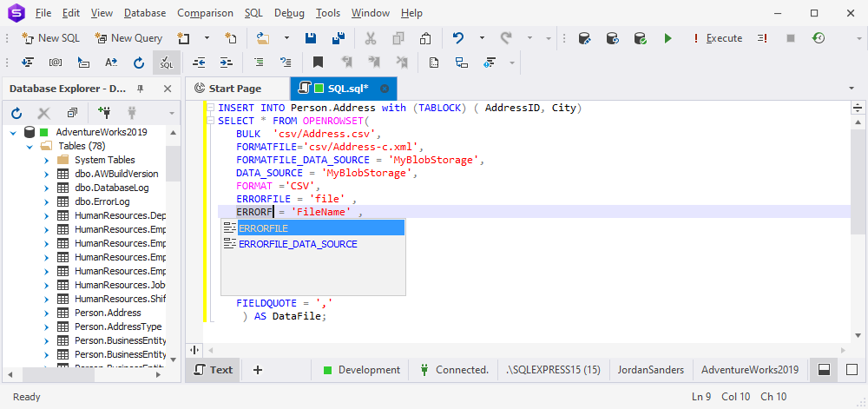Viewport: 868px width, 409px height.
Task: Click the Save icon
Action: (311, 38)
